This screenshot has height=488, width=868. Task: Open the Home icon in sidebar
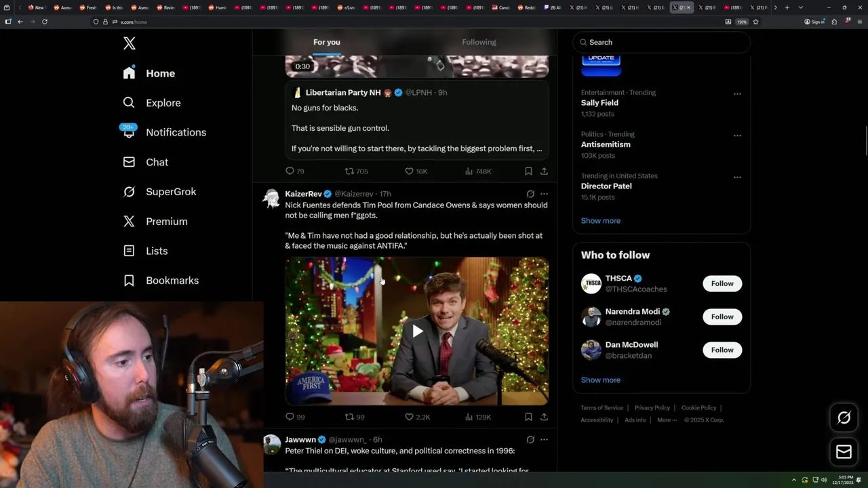[x=129, y=73]
